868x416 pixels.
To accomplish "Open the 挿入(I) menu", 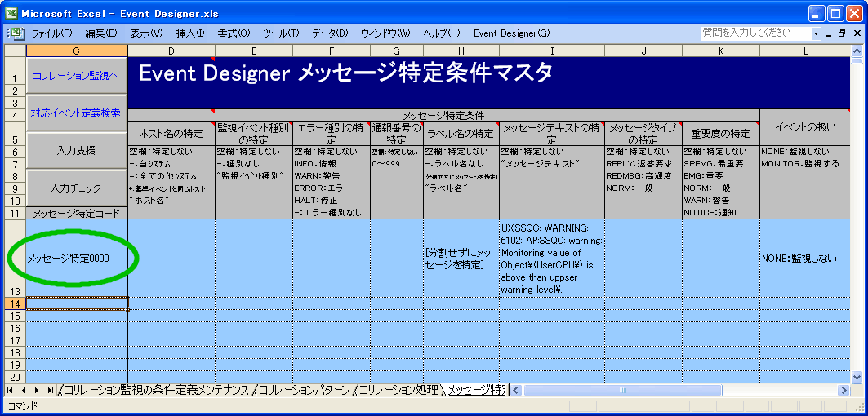I will pos(190,33).
